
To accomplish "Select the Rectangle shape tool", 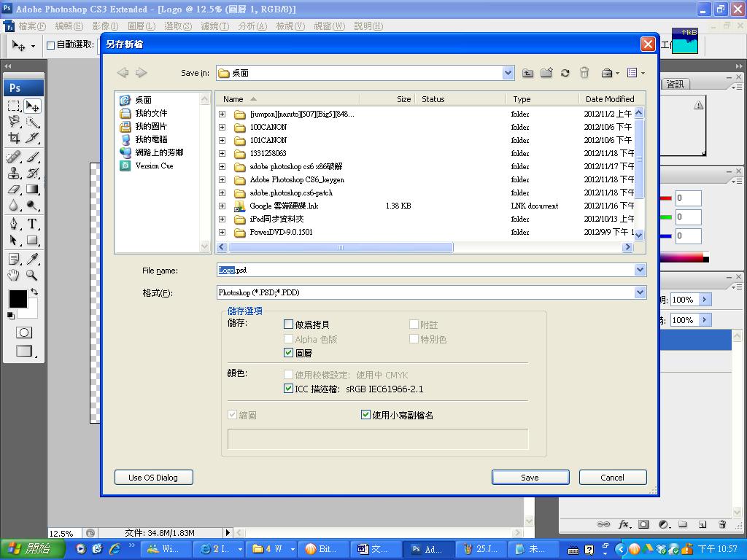I will [32, 240].
